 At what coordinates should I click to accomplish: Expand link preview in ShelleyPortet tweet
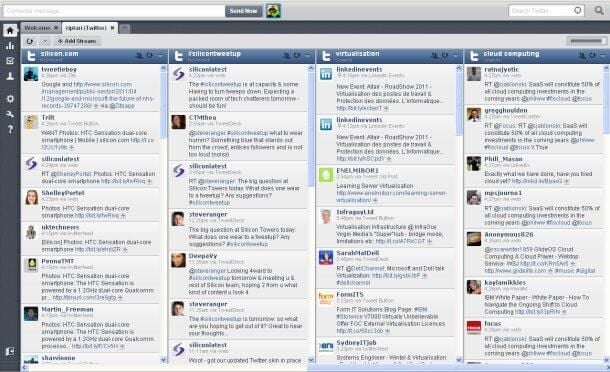pos(123,216)
